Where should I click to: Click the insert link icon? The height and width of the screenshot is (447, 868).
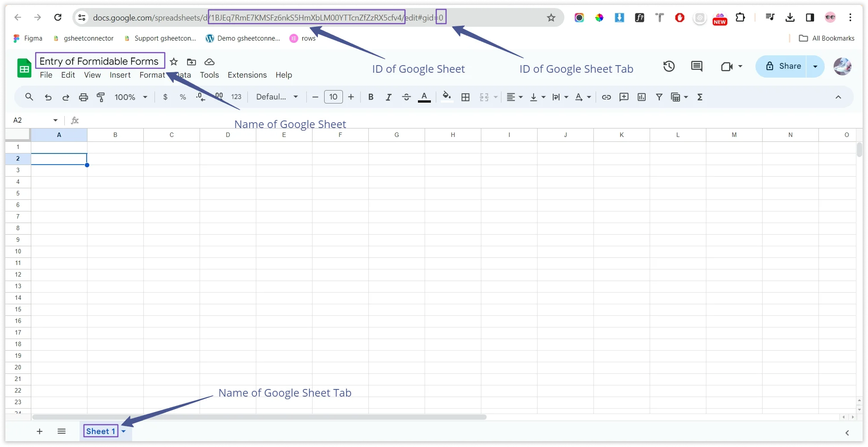(x=606, y=97)
